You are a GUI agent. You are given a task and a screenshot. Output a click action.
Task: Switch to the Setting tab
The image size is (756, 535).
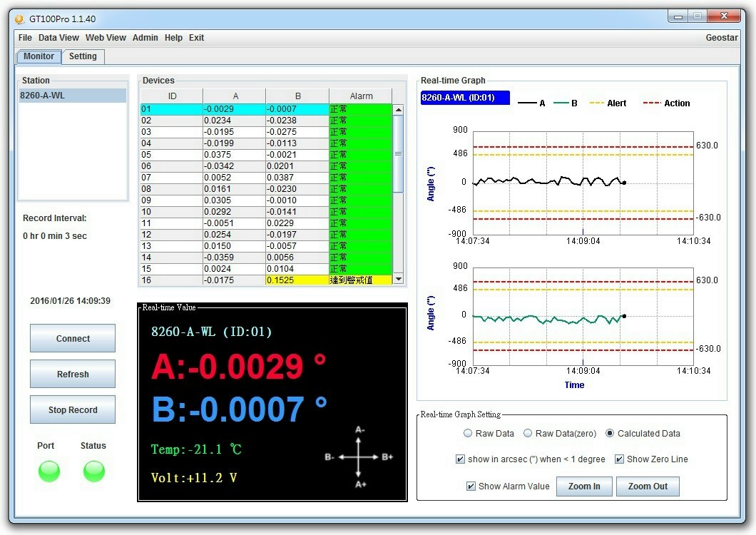pos(83,56)
